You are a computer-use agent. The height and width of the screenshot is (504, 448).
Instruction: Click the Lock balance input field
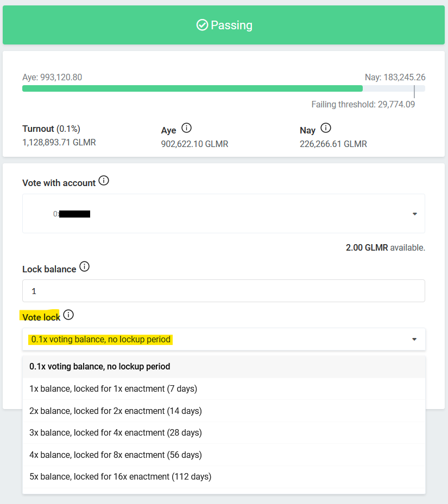coord(224,291)
